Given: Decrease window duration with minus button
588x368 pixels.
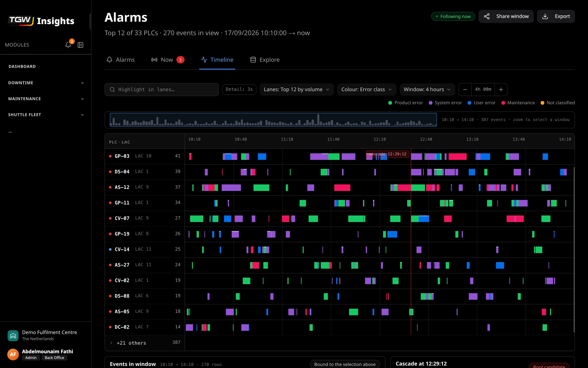Looking at the screenshot, I should (465, 90).
